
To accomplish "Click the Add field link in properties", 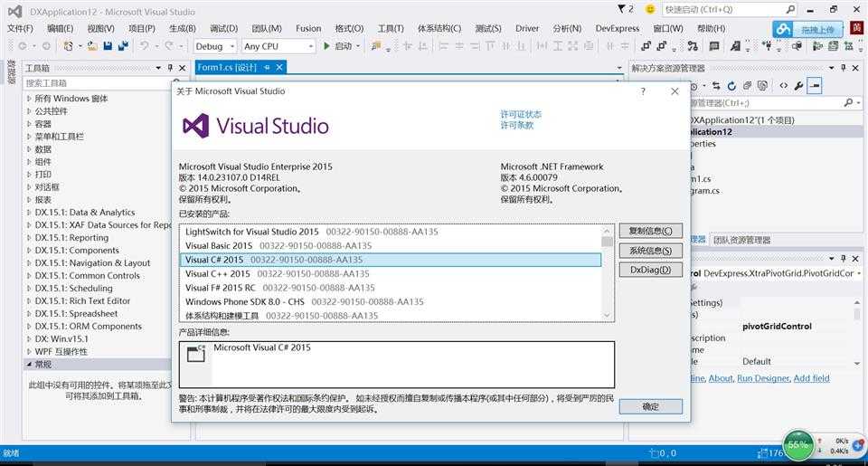I will click(812, 378).
